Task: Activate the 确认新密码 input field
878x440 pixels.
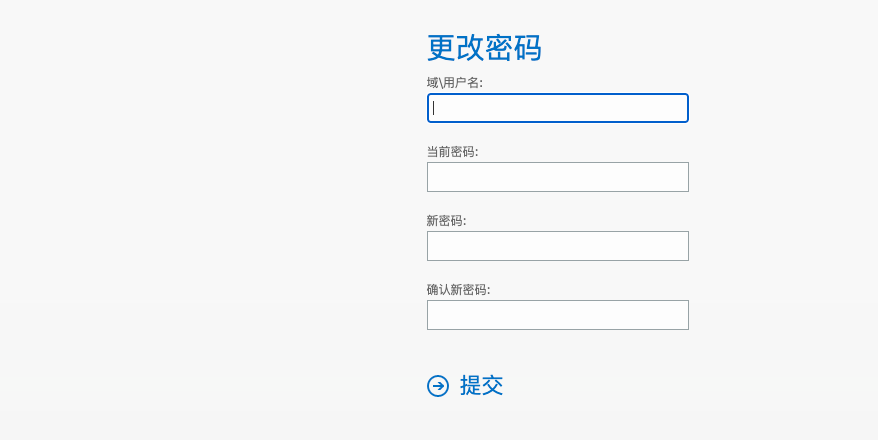Action: [558, 315]
